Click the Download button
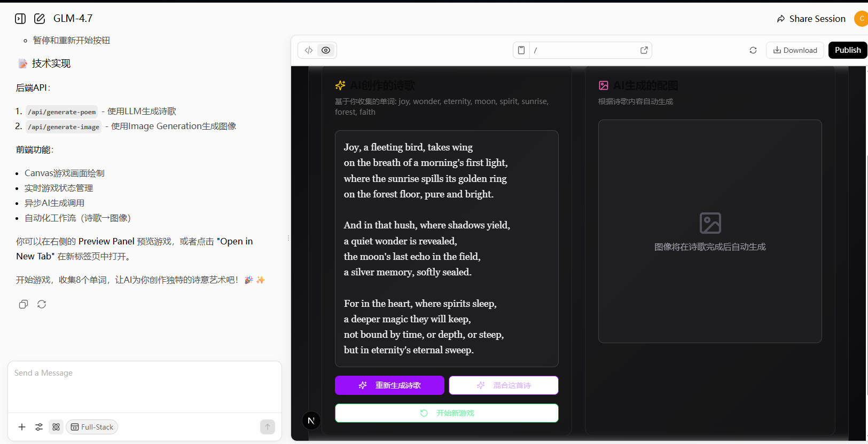This screenshot has height=444, width=868. click(x=795, y=50)
